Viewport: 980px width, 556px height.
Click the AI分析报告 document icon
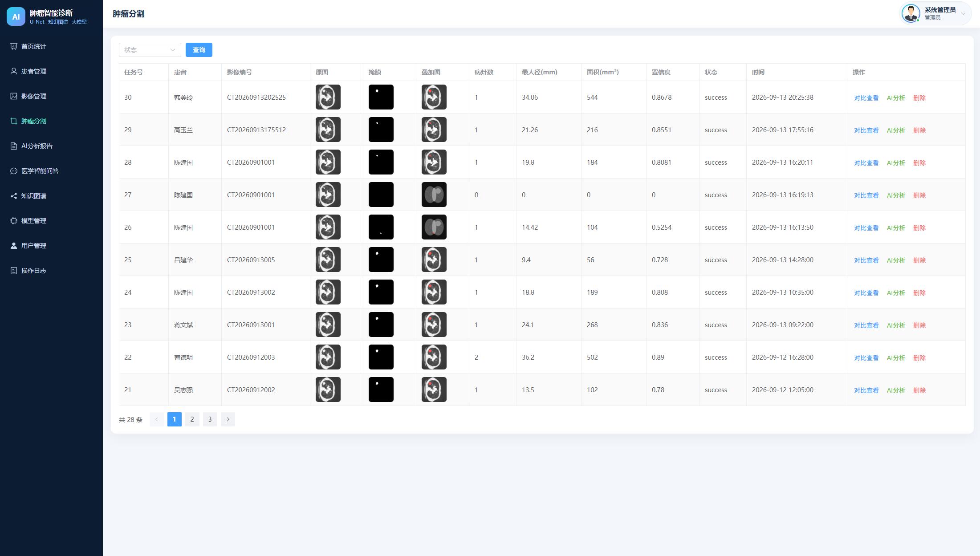coord(14,146)
